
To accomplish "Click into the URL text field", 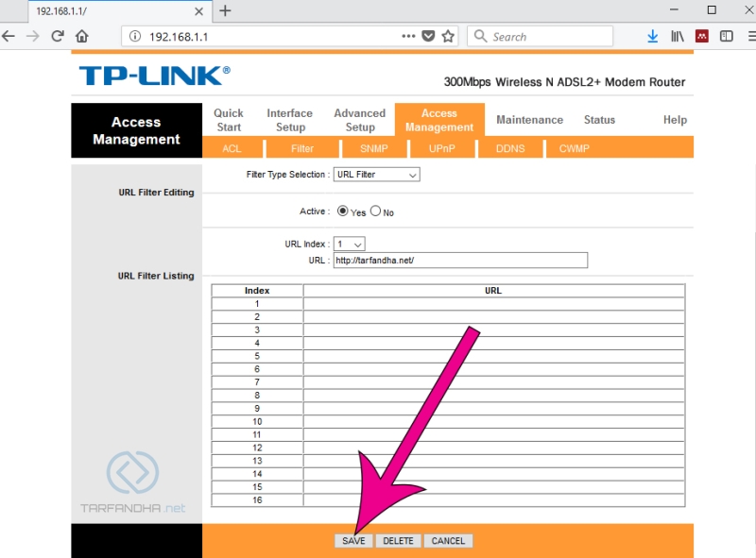I will (460, 261).
